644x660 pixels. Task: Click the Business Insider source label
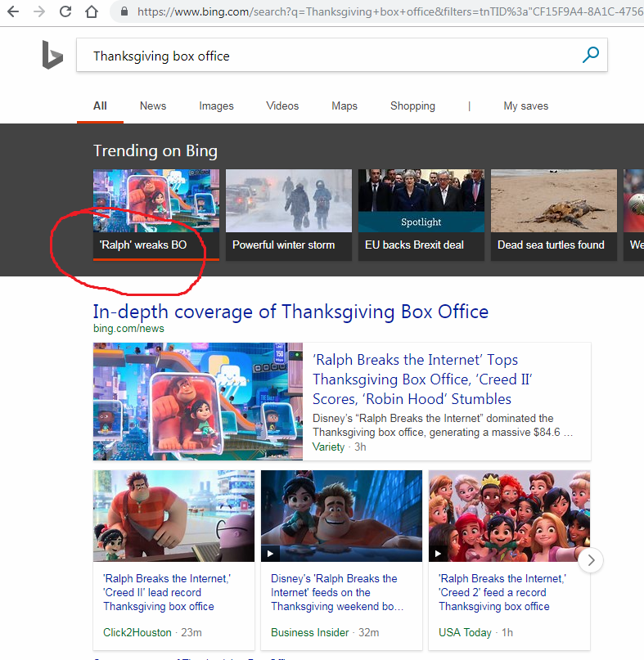[x=309, y=632]
